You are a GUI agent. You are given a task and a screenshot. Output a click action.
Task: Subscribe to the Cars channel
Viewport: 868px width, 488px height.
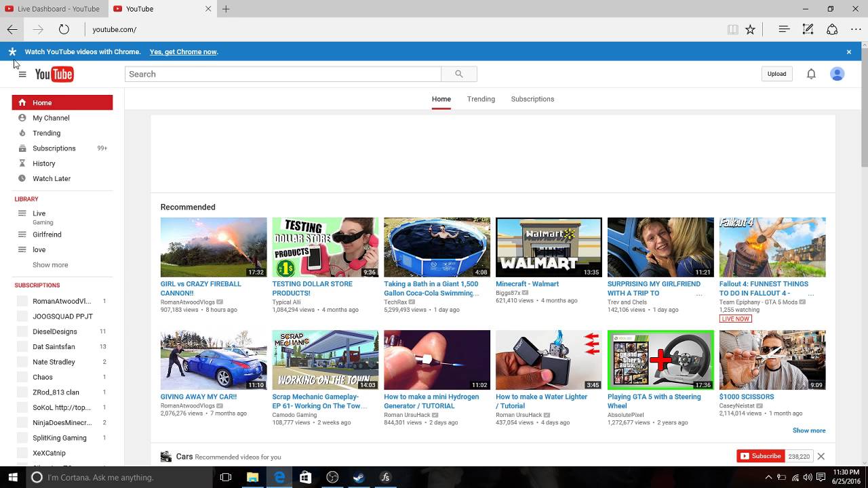click(x=760, y=456)
